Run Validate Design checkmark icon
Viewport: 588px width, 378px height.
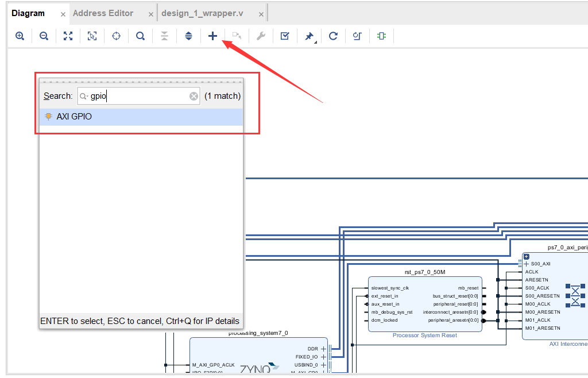tap(285, 36)
